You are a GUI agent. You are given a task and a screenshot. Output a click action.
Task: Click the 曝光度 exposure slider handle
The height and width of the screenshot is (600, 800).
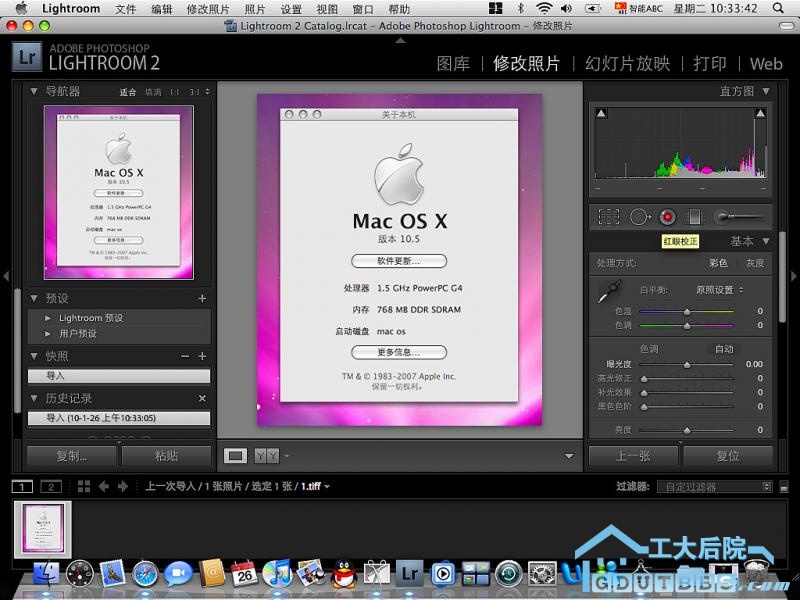click(x=687, y=365)
